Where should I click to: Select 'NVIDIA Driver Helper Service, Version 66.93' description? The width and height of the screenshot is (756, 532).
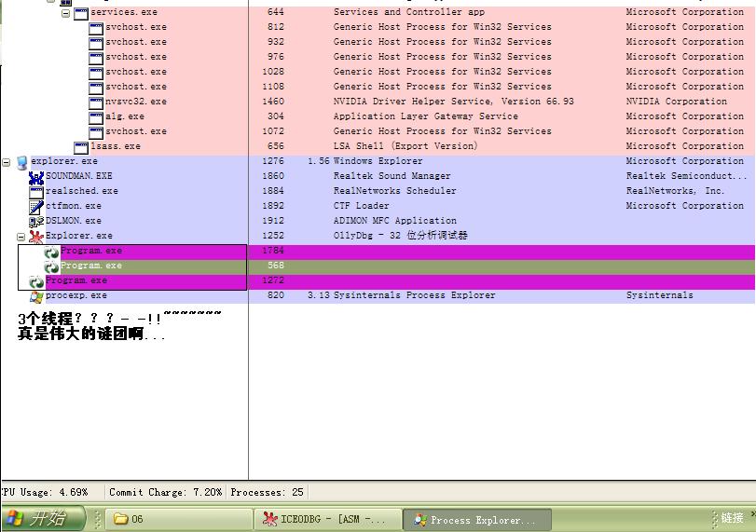pyautogui.click(x=453, y=102)
